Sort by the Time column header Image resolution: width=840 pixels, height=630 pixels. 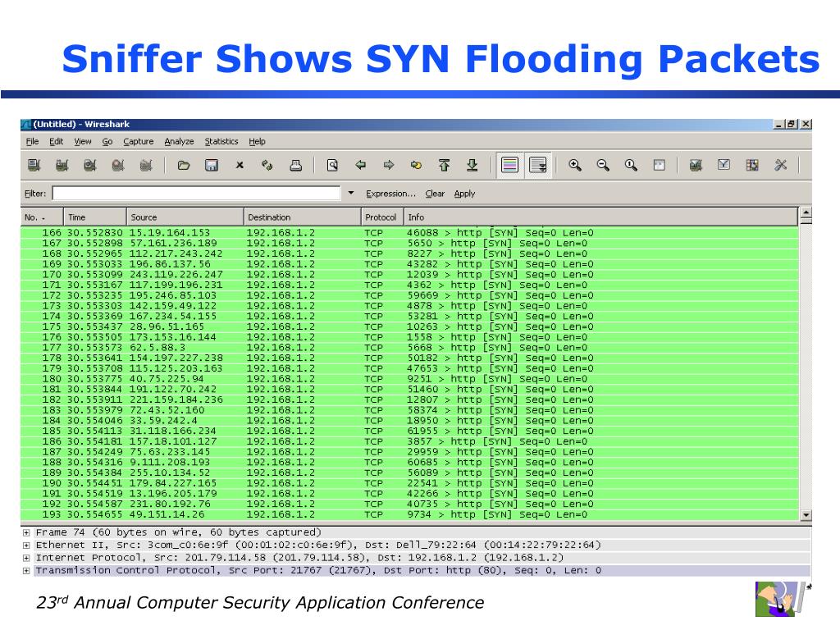pos(95,217)
